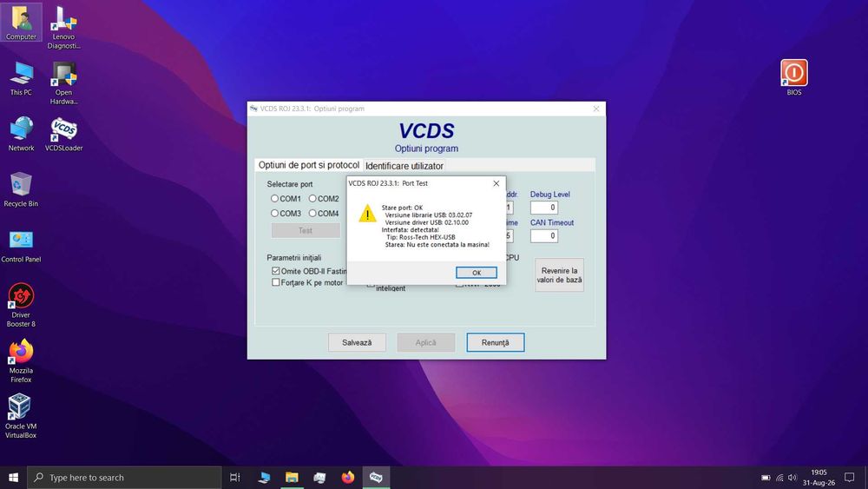Open Firefox from the taskbar

coord(348,478)
